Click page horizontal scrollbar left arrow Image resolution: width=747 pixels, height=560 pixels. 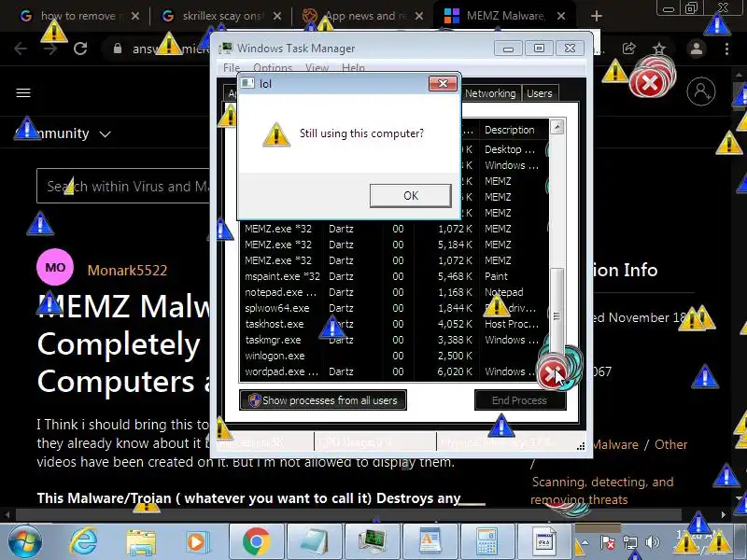(x=7, y=515)
